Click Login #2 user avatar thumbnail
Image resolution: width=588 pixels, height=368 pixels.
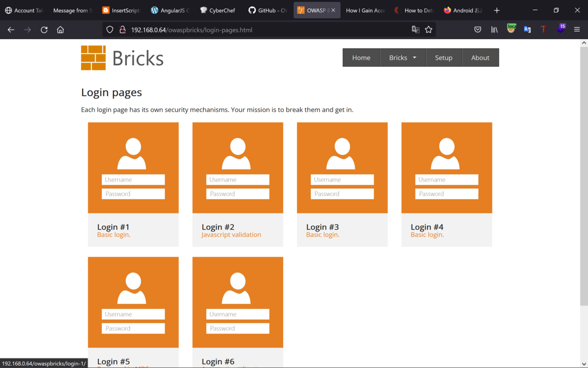238,168
